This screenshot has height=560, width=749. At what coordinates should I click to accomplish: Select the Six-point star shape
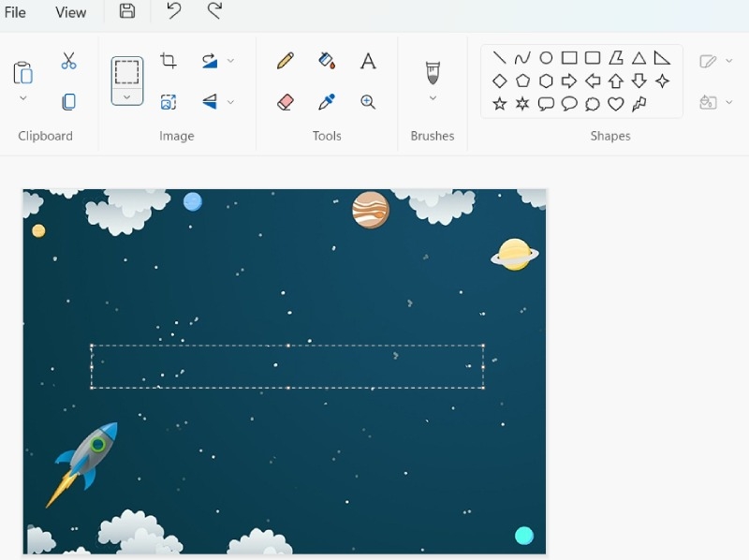(522, 104)
